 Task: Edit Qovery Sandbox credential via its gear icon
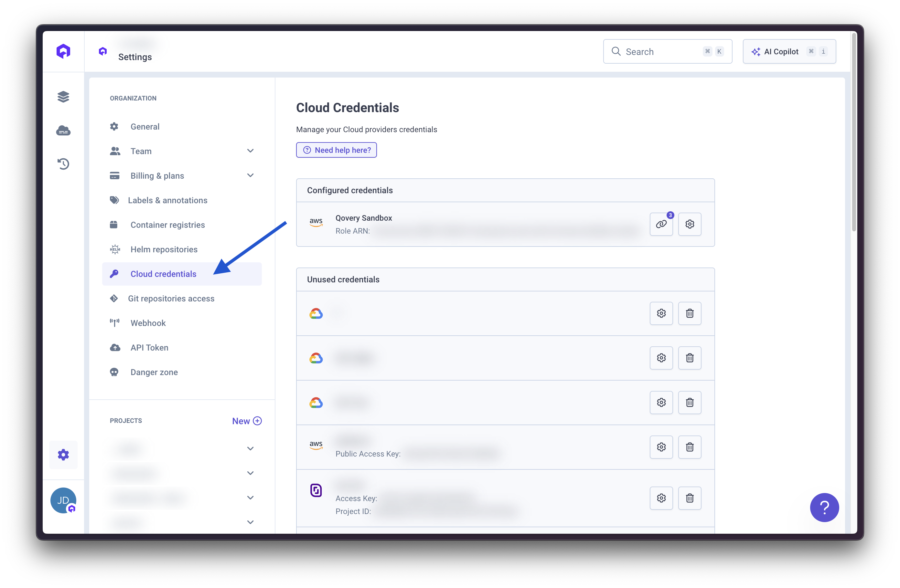(x=690, y=224)
